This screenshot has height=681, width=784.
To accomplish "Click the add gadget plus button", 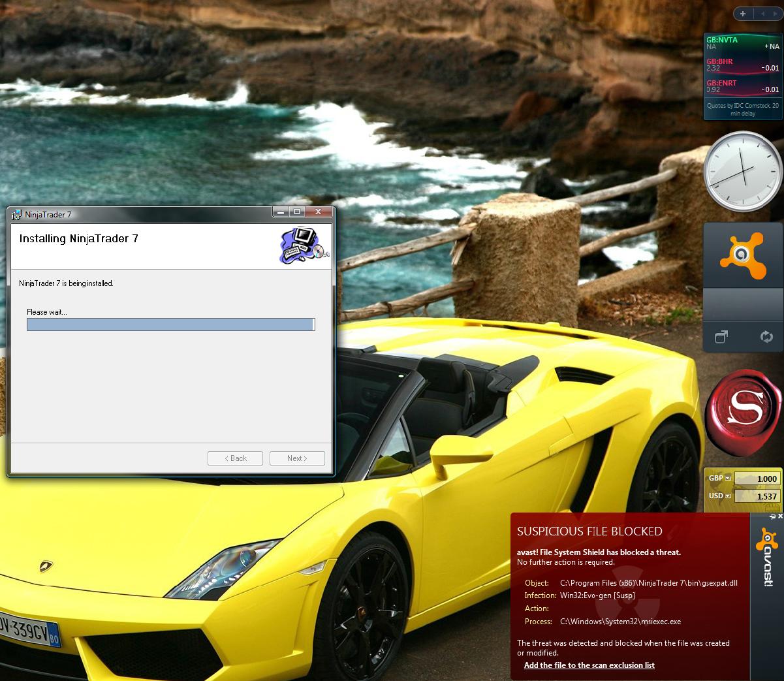I will 743,14.
